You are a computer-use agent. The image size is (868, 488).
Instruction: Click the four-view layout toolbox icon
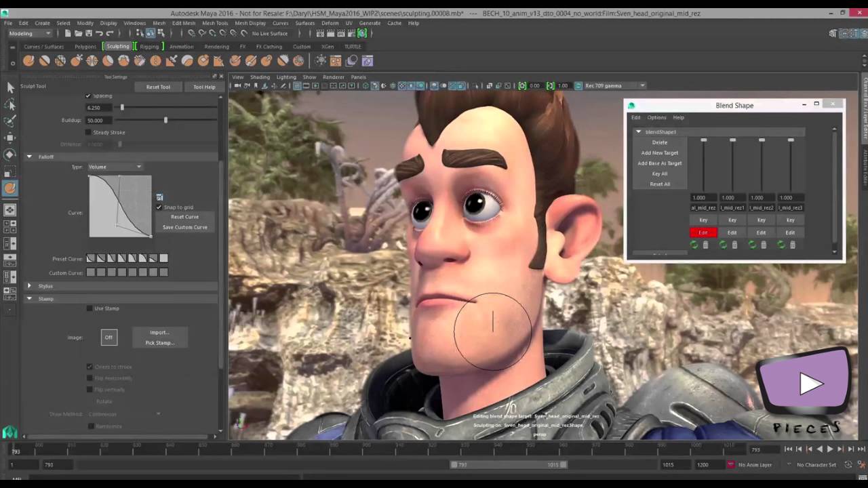pyautogui.click(x=10, y=227)
